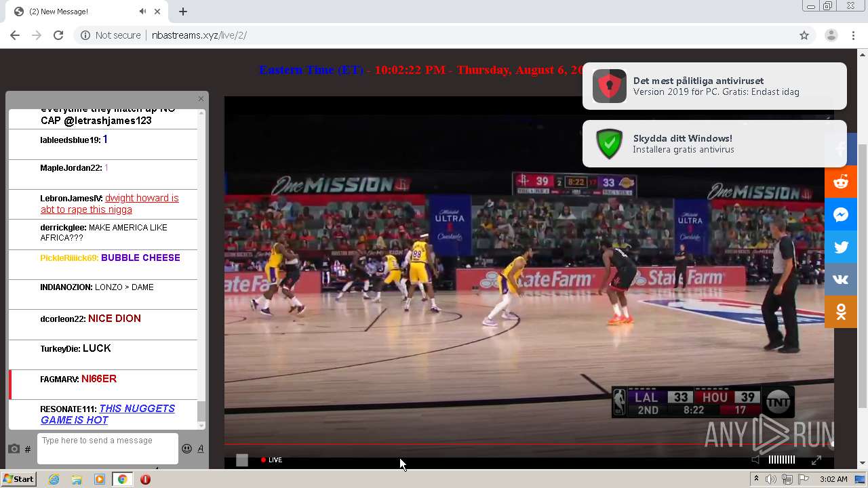Open the text style 'A' icon
Viewport: 868px width, 488px height.
pos(201,448)
